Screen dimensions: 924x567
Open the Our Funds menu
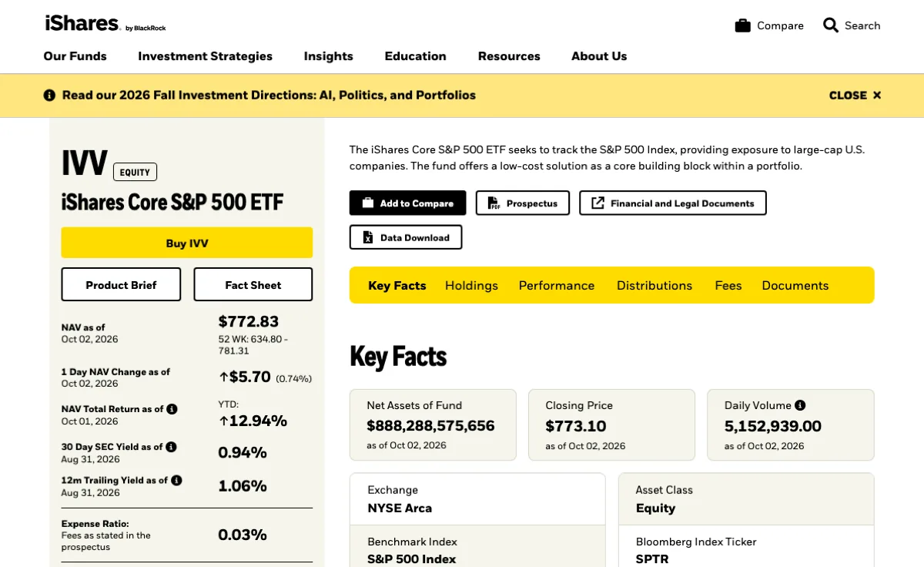75,56
